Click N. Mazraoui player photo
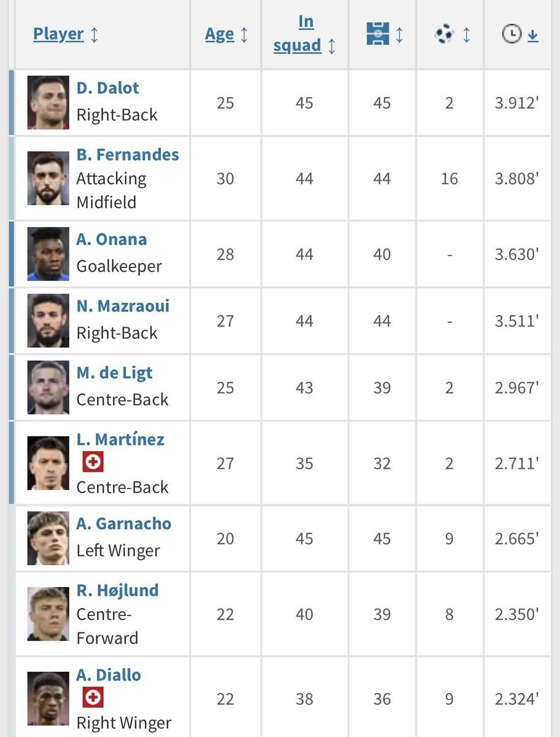 [x=49, y=320]
